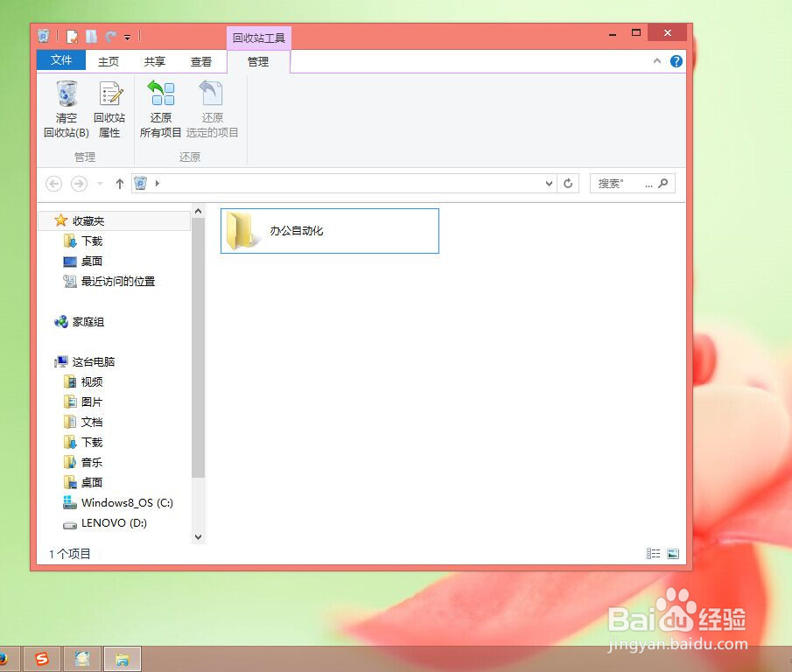Image resolution: width=792 pixels, height=672 pixels.
Task: Switch to the 共享 (Share) tab
Action: pyautogui.click(x=155, y=61)
